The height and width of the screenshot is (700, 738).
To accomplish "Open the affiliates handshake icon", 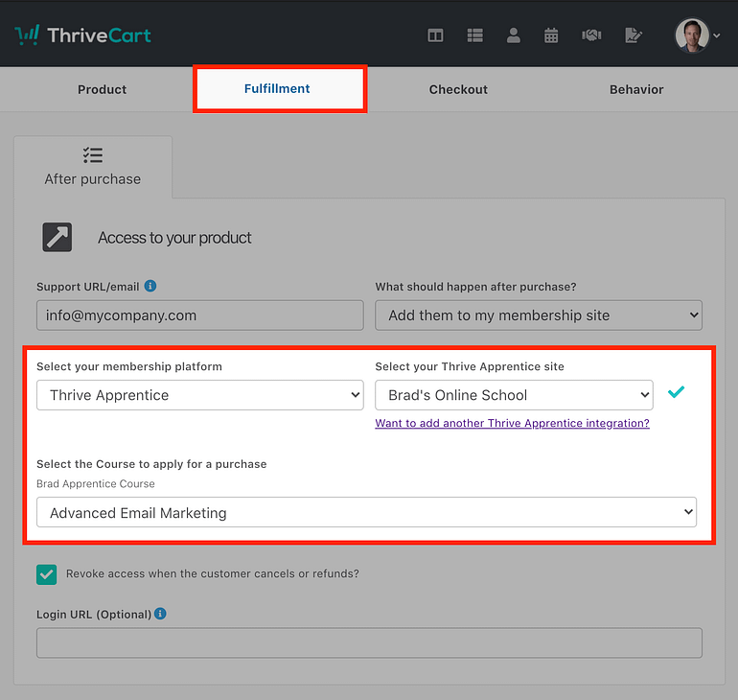I will 591,35.
